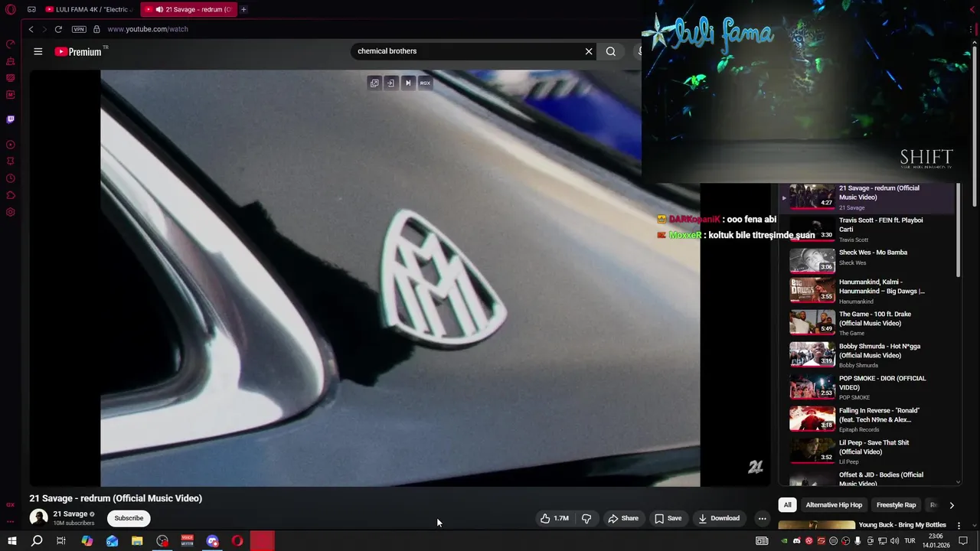Open clock and date in taskbar
This screenshot has height=551, width=980.
pos(936,541)
